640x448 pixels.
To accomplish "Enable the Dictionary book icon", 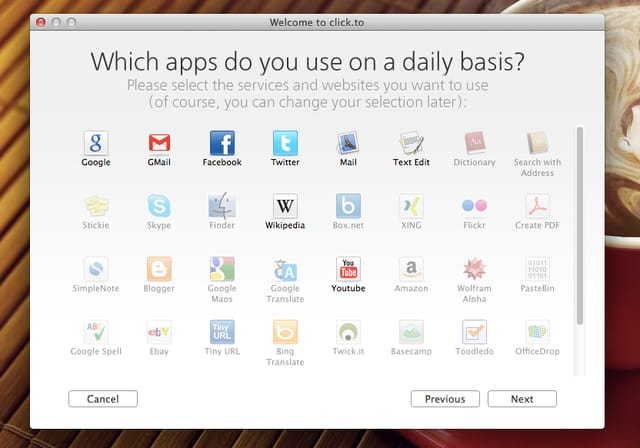I will pos(474,143).
